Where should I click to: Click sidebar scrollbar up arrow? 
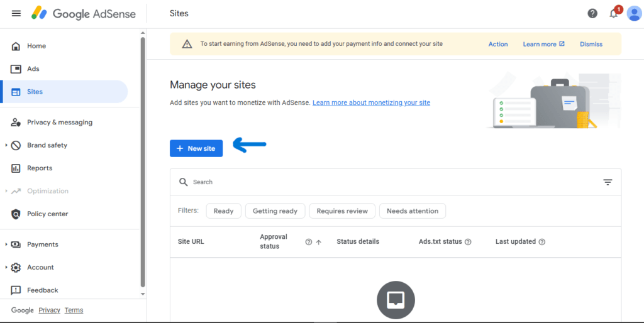pos(143,33)
